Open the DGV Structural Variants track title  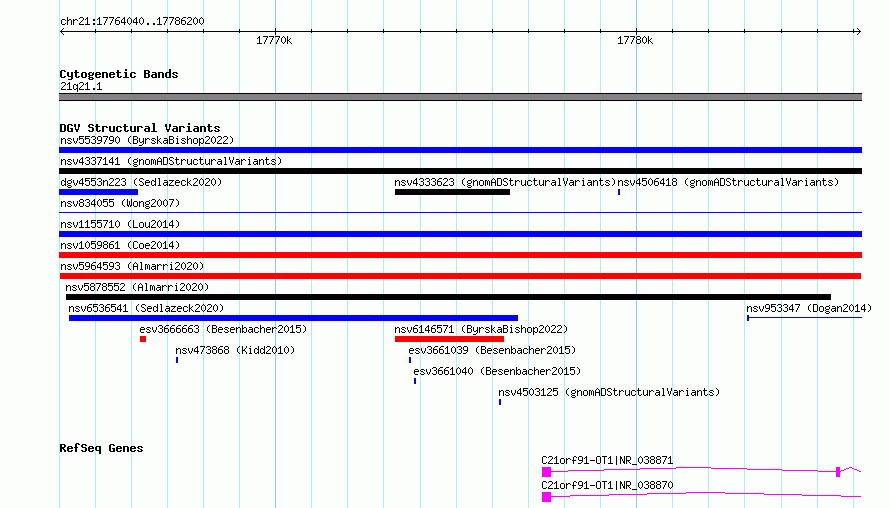[x=140, y=128]
